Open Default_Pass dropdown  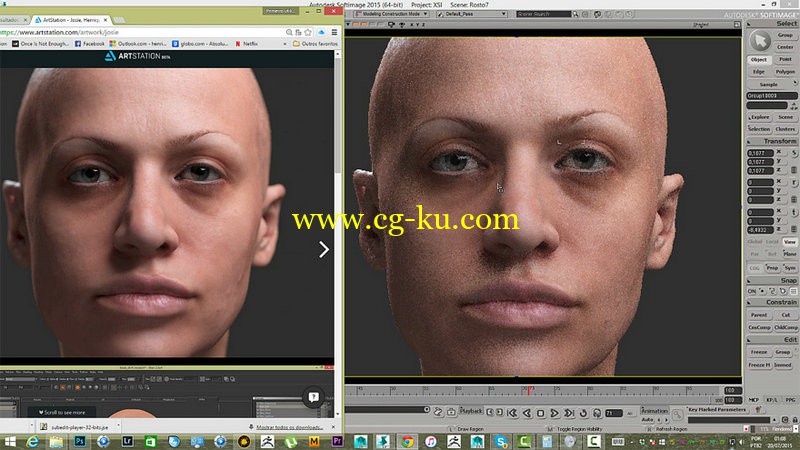471,14
